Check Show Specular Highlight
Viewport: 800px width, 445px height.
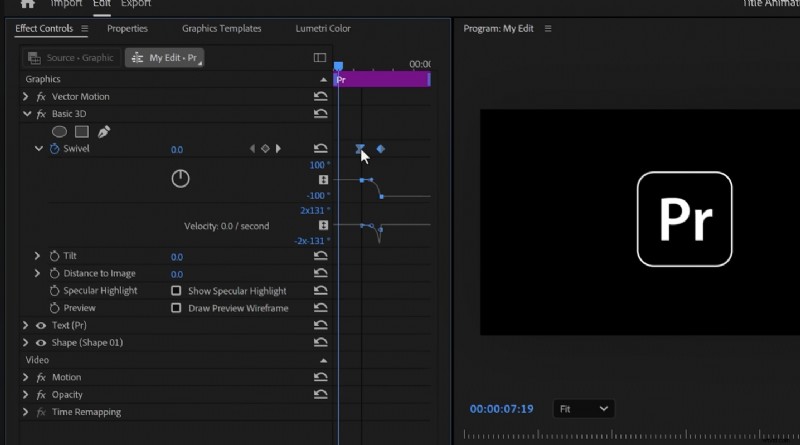click(x=176, y=290)
